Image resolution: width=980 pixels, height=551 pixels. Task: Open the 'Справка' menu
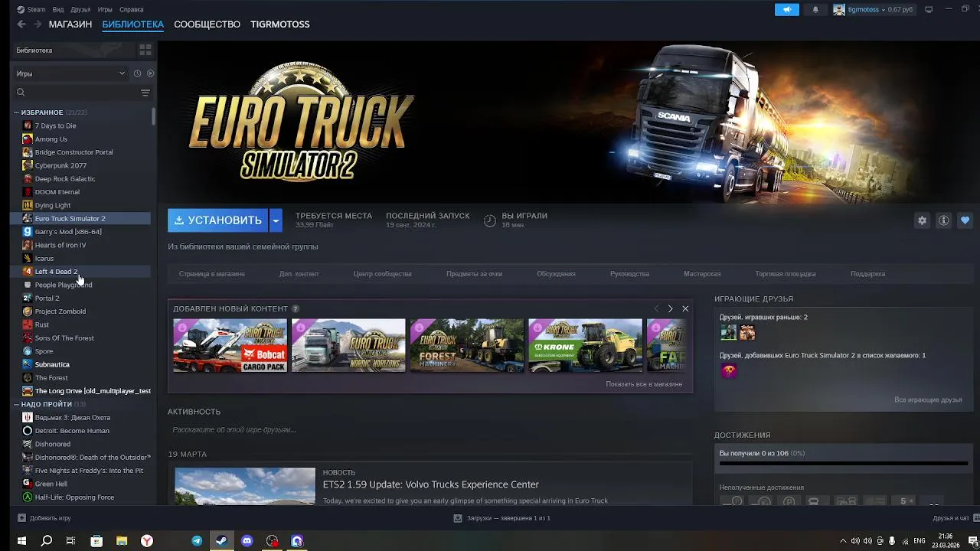pos(132,9)
